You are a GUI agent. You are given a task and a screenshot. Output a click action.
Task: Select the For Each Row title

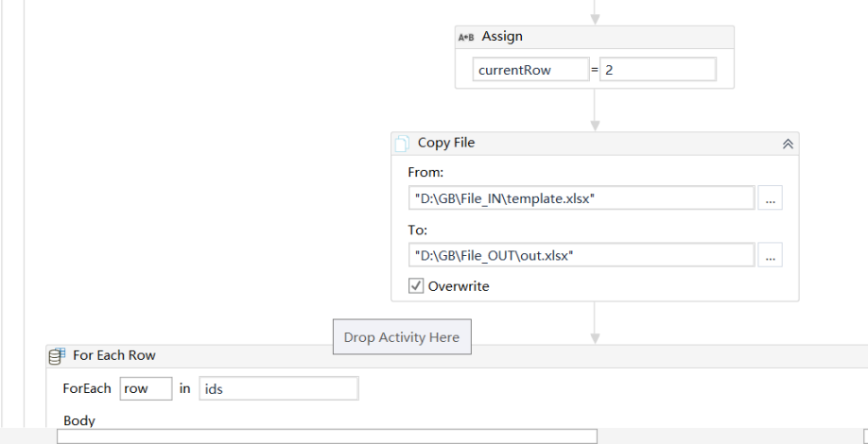pyautogui.click(x=114, y=355)
